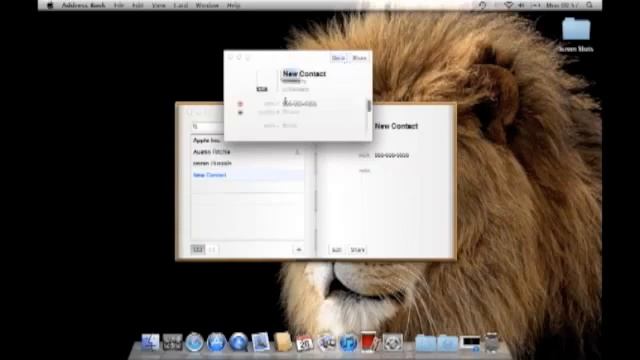The width and height of the screenshot is (640, 360).
Task: Open the File menu
Action: pos(119,5)
